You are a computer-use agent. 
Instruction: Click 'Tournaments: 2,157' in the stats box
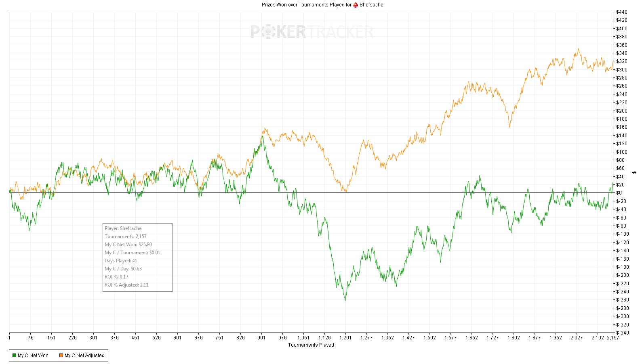(x=126, y=236)
